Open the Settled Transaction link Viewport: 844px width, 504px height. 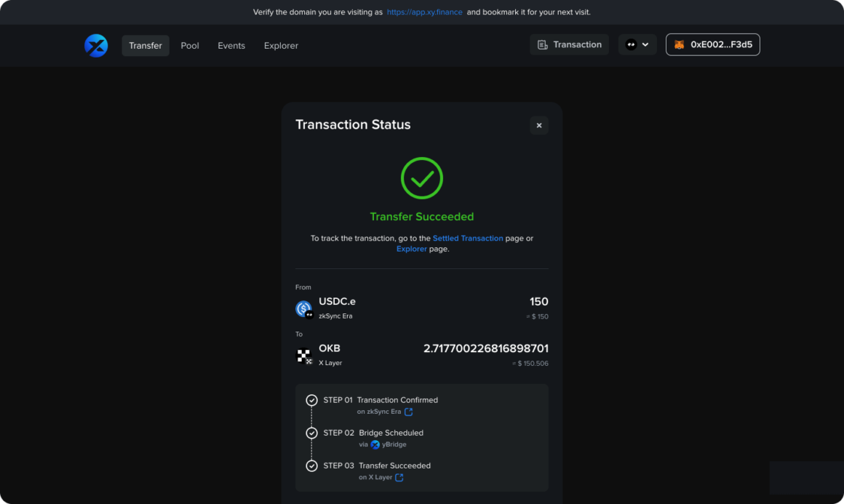(x=468, y=238)
